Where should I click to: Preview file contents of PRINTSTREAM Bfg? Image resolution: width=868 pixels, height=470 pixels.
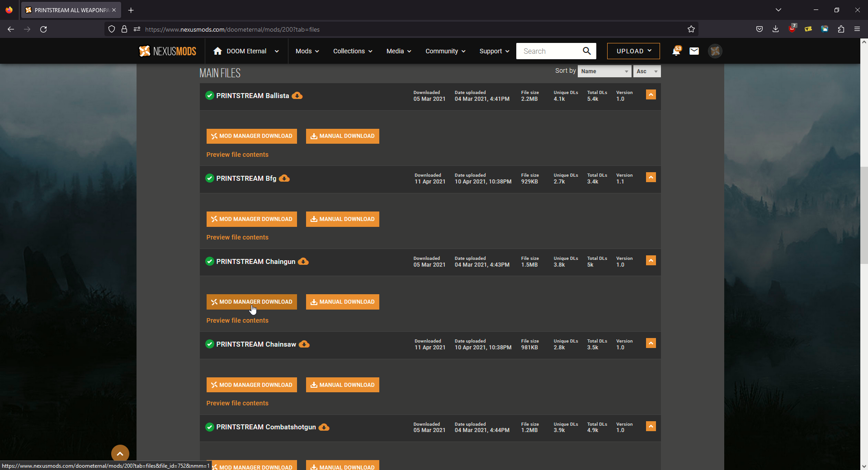(x=237, y=237)
